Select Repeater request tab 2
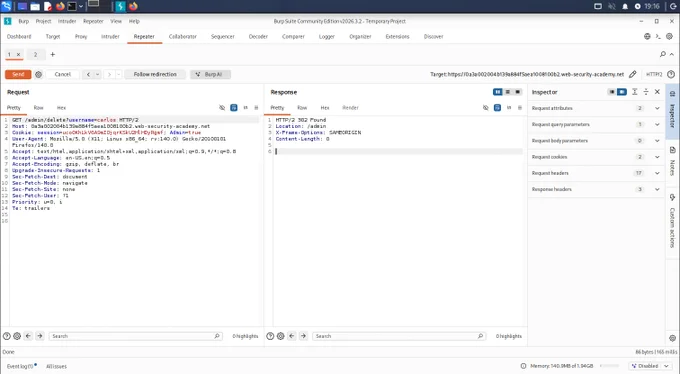This screenshot has width=680, height=374. point(36,54)
